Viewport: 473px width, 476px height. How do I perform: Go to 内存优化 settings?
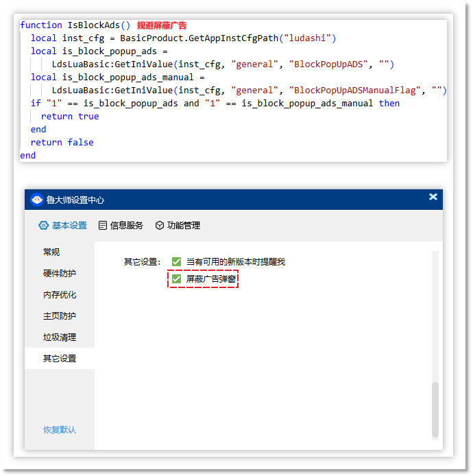(60, 295)
